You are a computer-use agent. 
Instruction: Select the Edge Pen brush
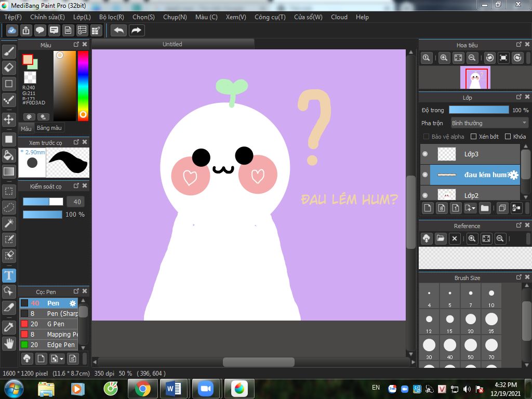click(49, 345)
